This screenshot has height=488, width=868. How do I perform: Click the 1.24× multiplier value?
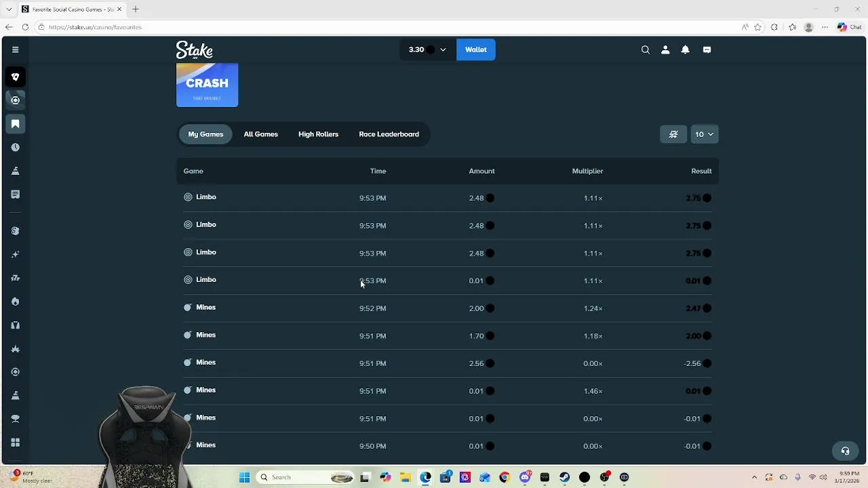tap(593, 308)
